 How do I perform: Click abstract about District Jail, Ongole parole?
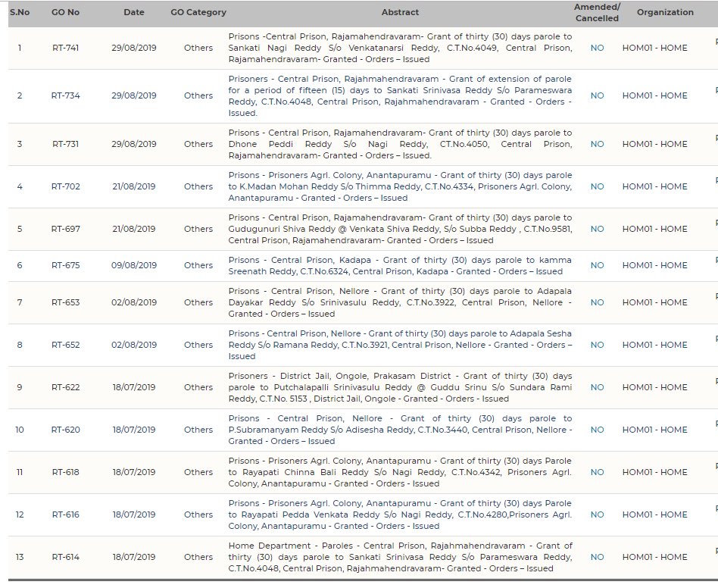click(x=400, y=387)
